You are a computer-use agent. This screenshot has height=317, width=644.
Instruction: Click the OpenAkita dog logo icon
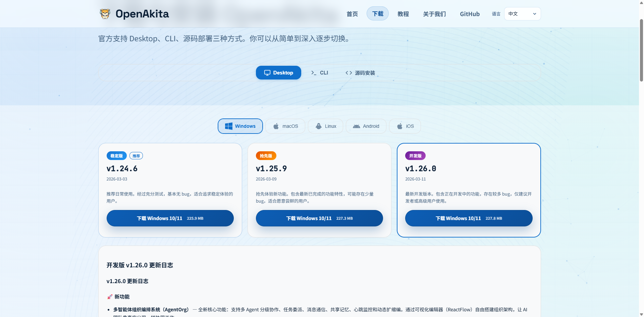[x=105, y=14]
